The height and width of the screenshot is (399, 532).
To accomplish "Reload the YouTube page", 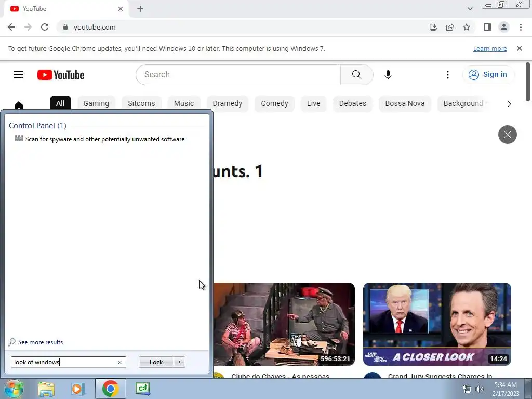I will [45, 27].
